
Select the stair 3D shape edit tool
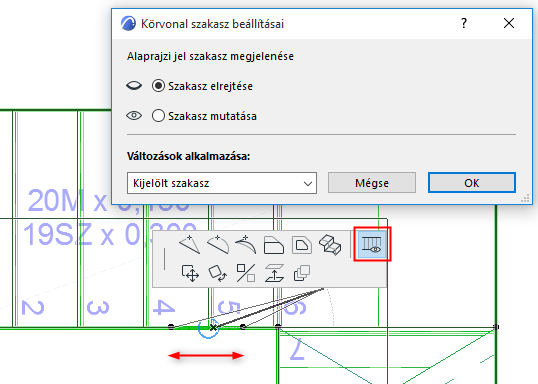330,245
